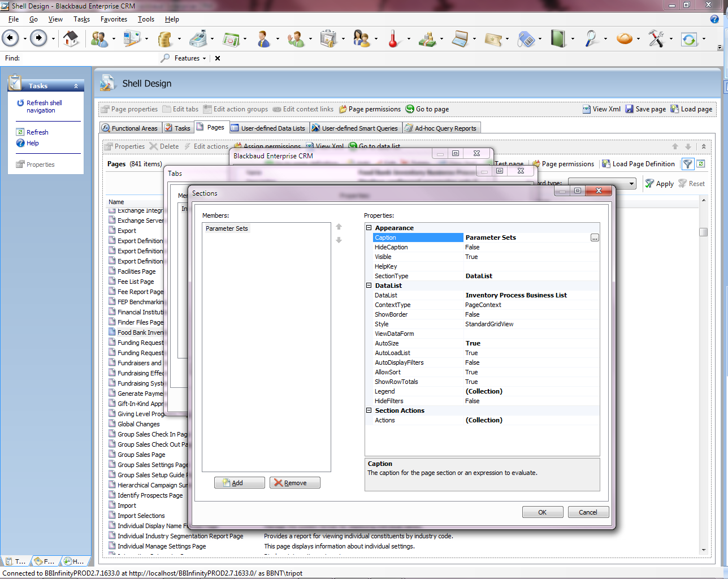Click the green refresh icon beside filter

(x=701, y=164)
